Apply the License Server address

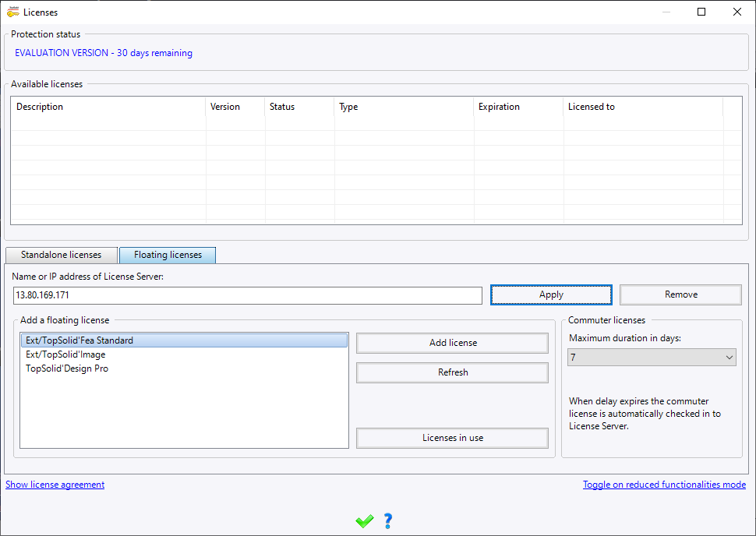[x=551, y=294]
